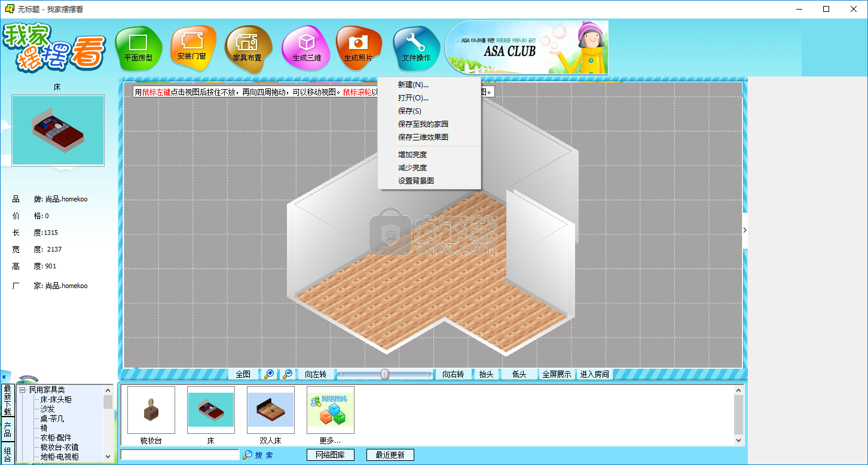
Task: Click the 品牌: 尚品.homekoo brand text
Action: click(50, 199)
